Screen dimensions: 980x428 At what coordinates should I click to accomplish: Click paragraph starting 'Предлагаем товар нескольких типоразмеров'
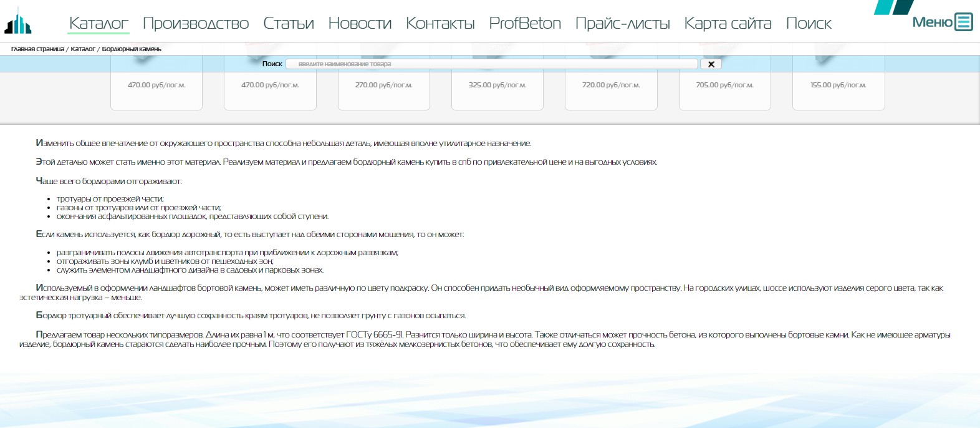[485, 339]
